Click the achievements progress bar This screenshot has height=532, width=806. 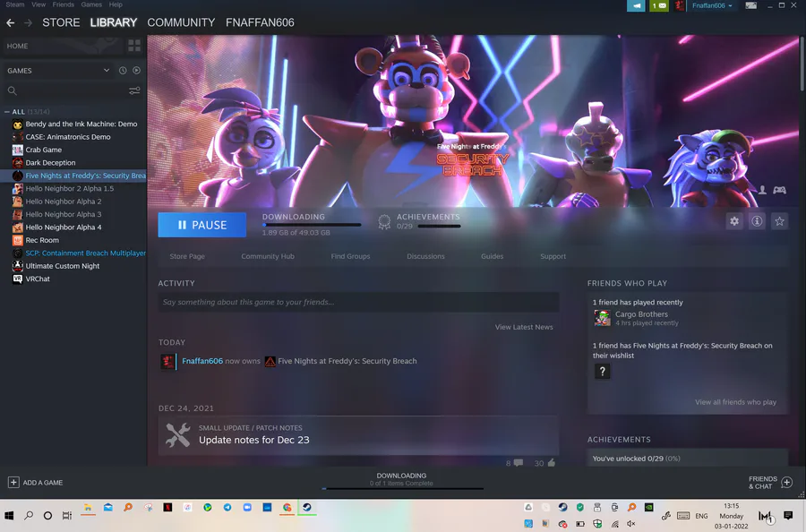439,227
